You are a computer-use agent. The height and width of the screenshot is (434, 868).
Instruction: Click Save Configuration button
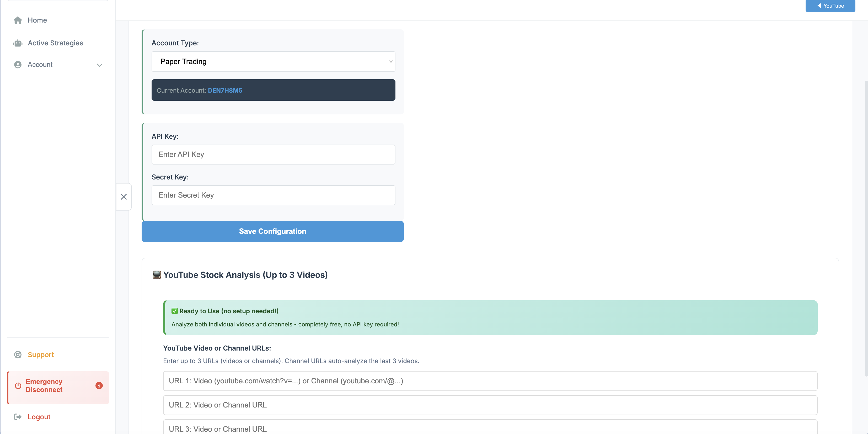tap(273, 231)
